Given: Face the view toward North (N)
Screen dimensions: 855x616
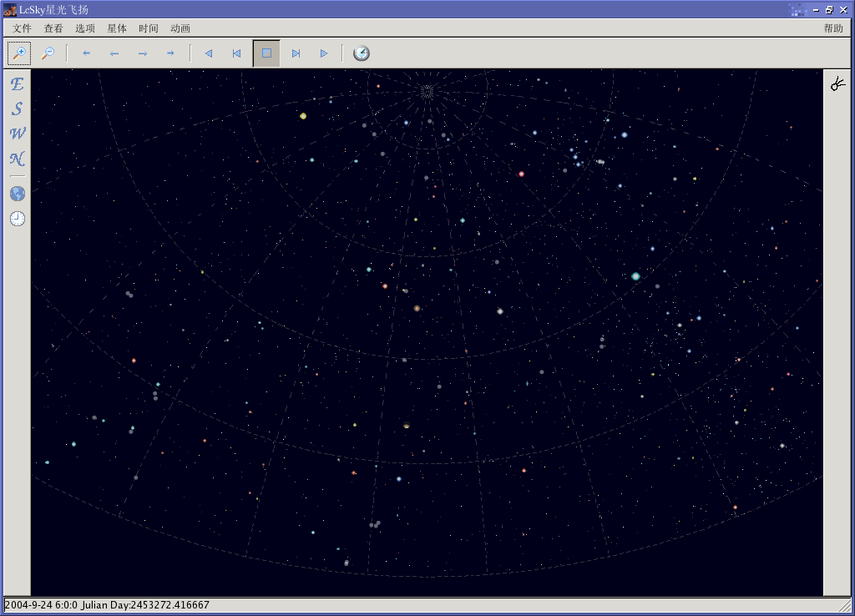Looking at the screenshot, I should [18, 159].
